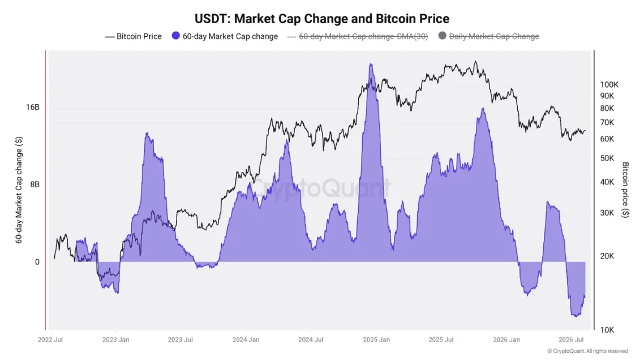Click the 2026 Jul x-axis label
Viewport: 644px width, 362px height.
(571, 339)
